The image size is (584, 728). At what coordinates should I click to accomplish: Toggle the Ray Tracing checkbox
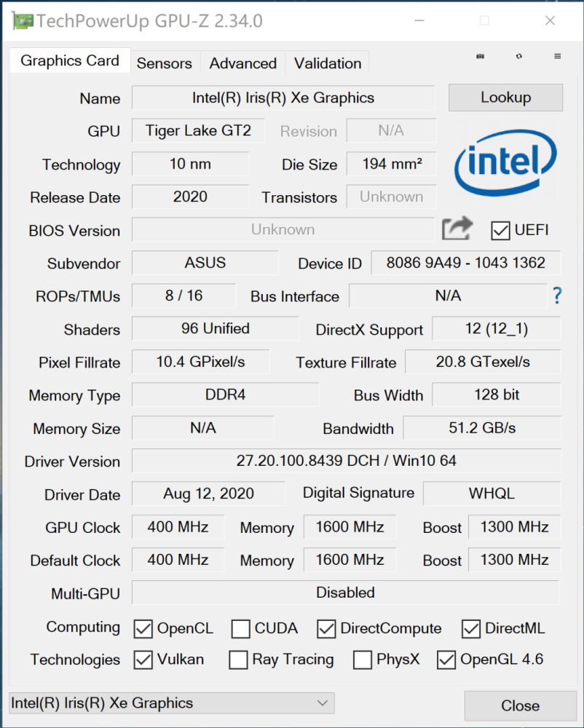238,660
